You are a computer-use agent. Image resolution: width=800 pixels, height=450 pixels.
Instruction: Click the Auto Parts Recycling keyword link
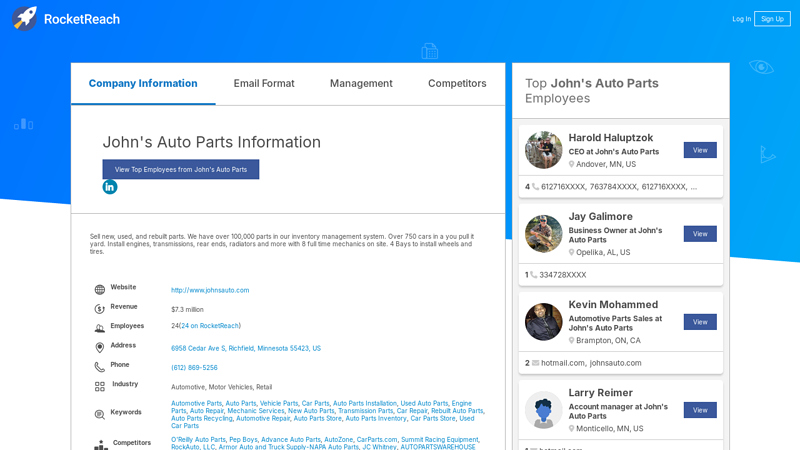(x=202, y=418)
